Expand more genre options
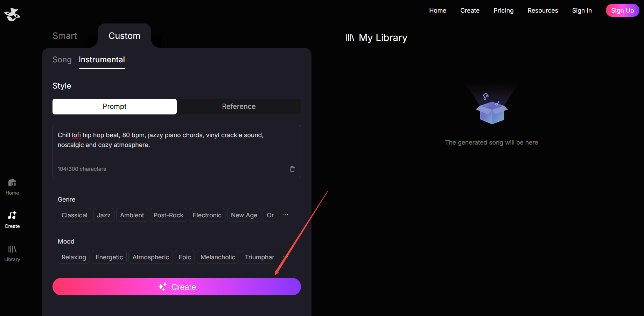The height and width of the screenshot is (316, 644). (286, 215)
